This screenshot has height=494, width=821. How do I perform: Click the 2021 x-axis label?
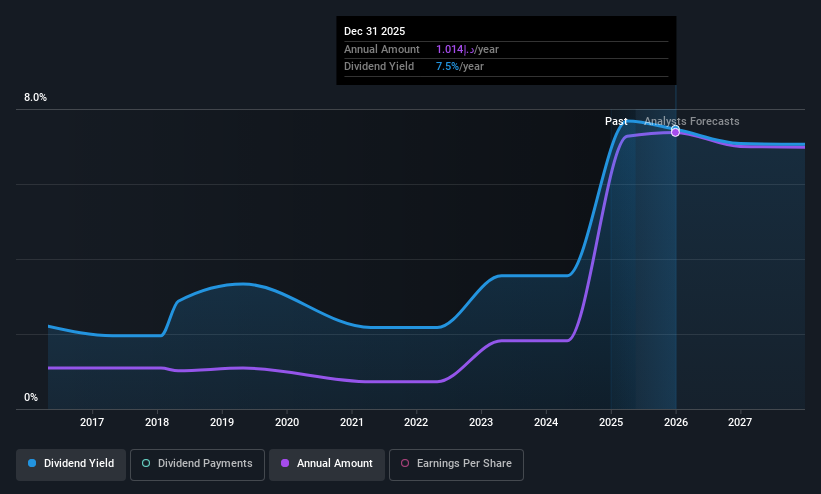point(351,422)
